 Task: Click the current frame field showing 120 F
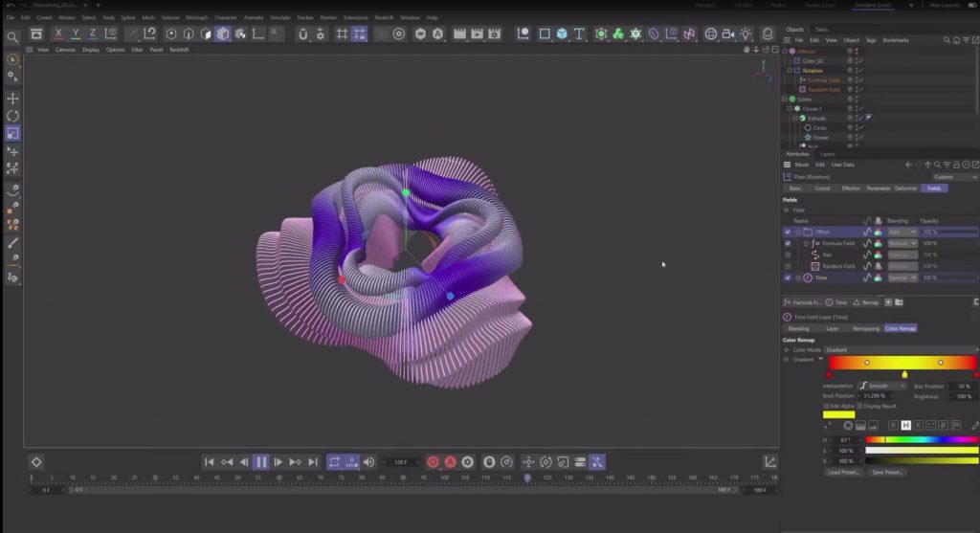(401, 462)
